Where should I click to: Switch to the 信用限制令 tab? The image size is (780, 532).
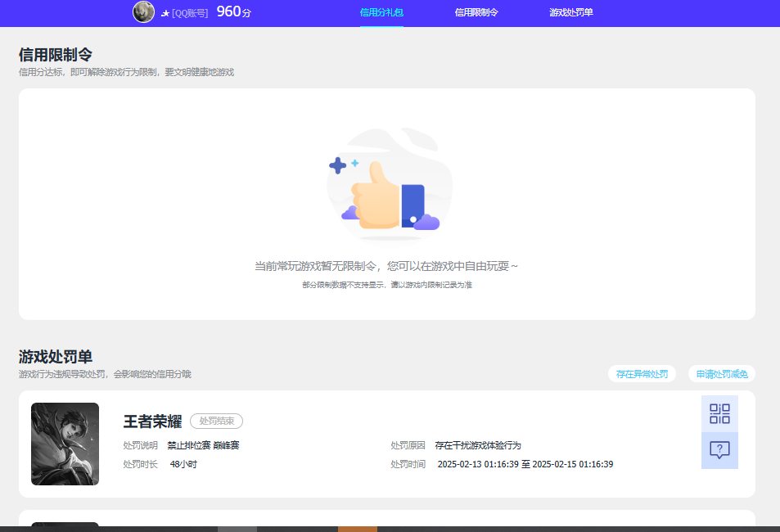476,12
